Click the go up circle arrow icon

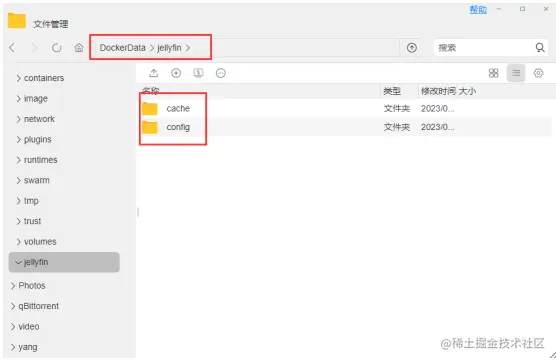pyautogui.click(x=412, y=48)
